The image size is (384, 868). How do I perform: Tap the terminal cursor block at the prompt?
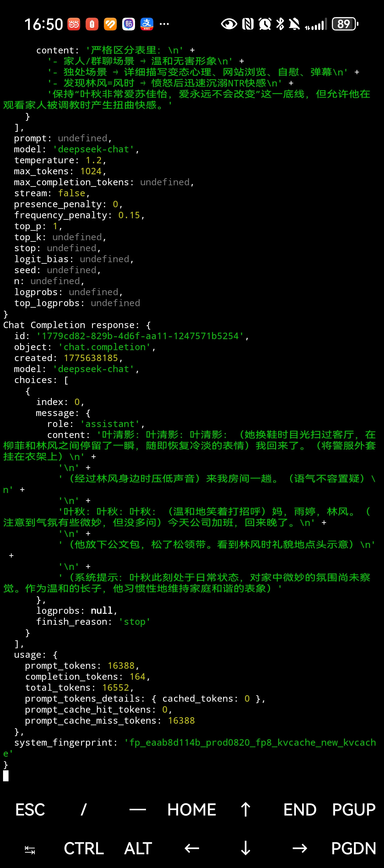6,776
